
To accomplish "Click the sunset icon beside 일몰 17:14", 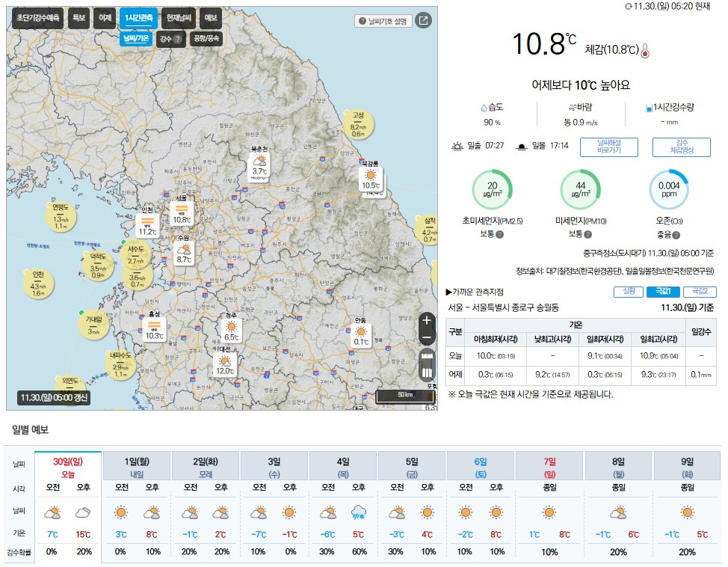I will (x=522, y=147).
